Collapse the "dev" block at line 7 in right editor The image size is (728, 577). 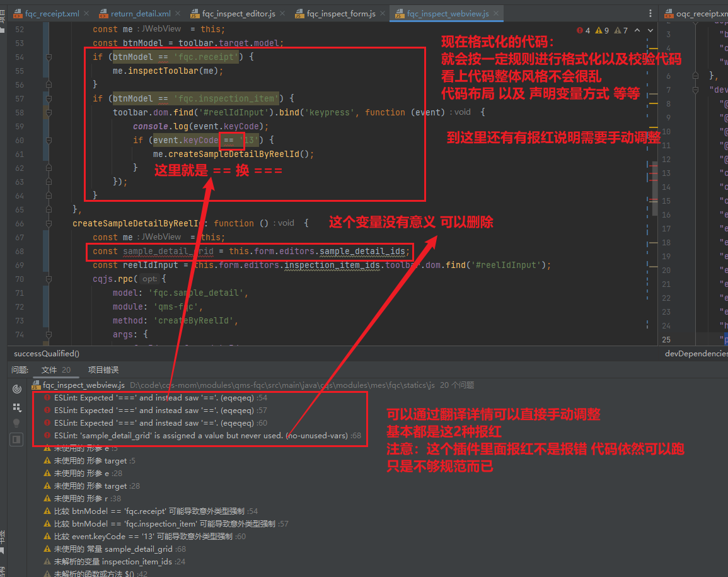[x=695, y=90]
